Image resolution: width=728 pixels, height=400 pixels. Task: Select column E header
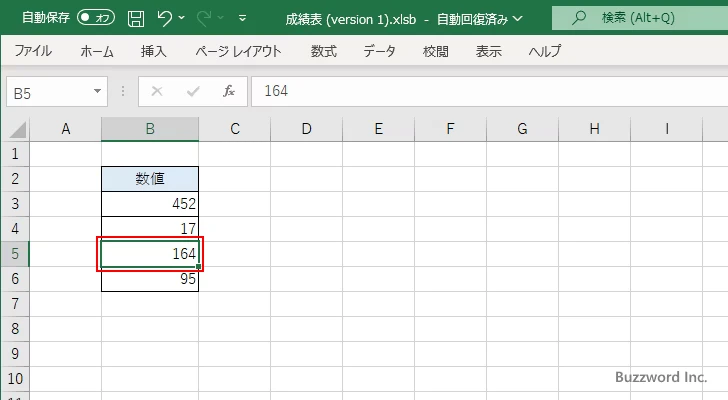(x=379, y=129)
